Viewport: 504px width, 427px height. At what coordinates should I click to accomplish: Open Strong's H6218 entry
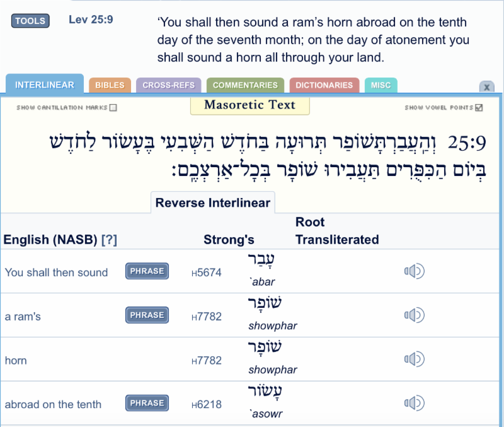(x=207, y=405)
